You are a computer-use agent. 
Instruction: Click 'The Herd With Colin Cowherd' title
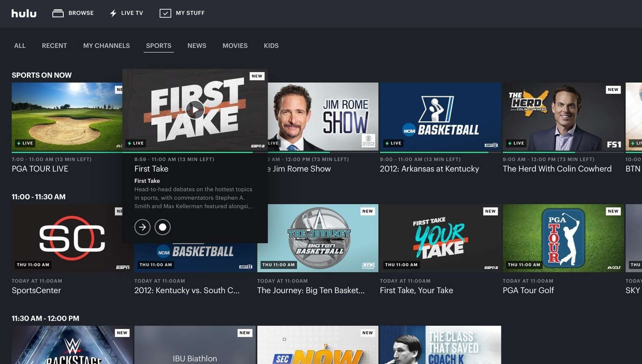pyautogui.click(x=557, y=169)
